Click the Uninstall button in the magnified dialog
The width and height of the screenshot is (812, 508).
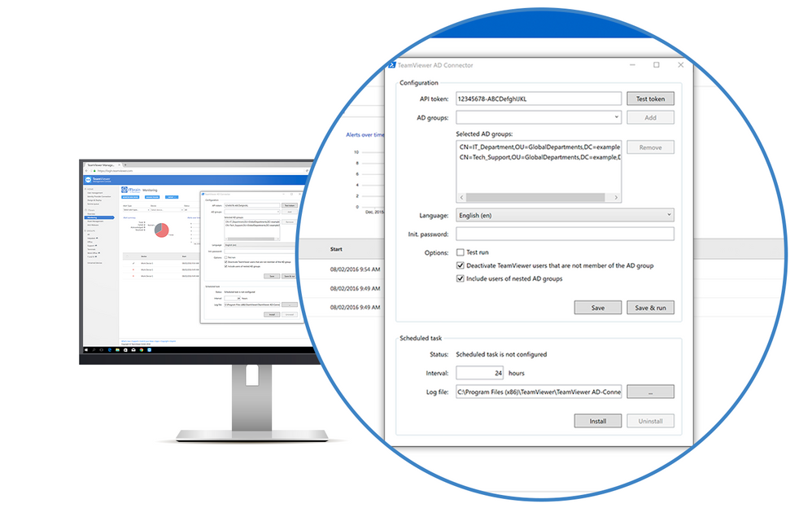click(x=650, y=421)
